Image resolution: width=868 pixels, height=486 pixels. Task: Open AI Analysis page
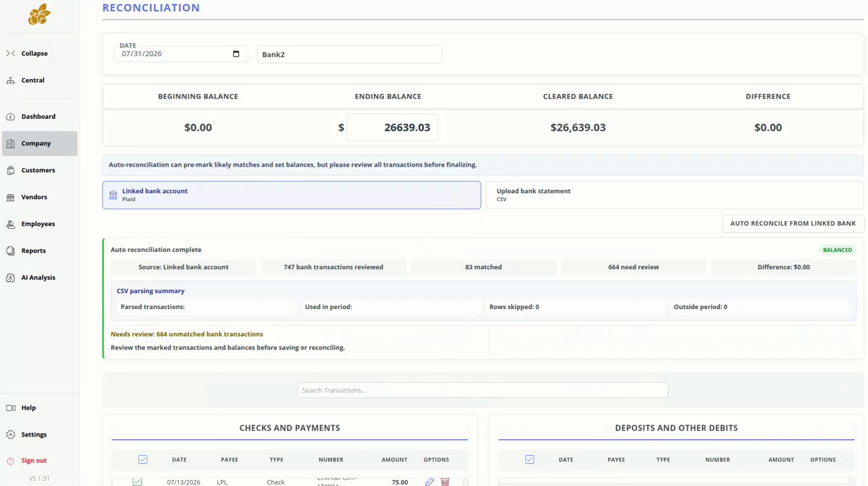click(x=40, y=278)
